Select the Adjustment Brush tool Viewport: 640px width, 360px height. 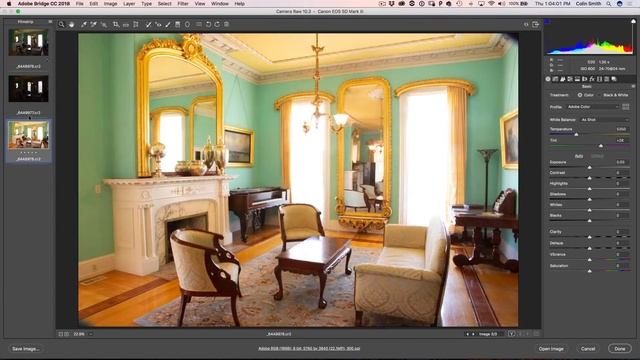point(168,24)
